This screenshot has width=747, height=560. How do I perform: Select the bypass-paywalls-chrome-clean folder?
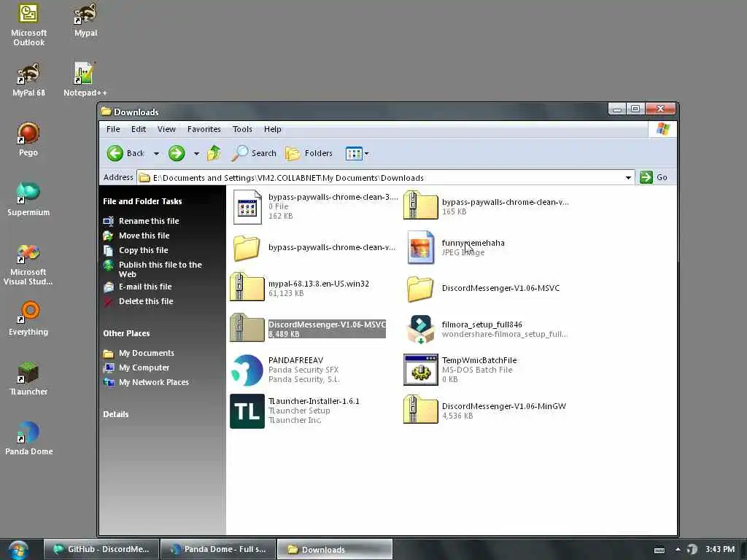(x=314, y=248)
